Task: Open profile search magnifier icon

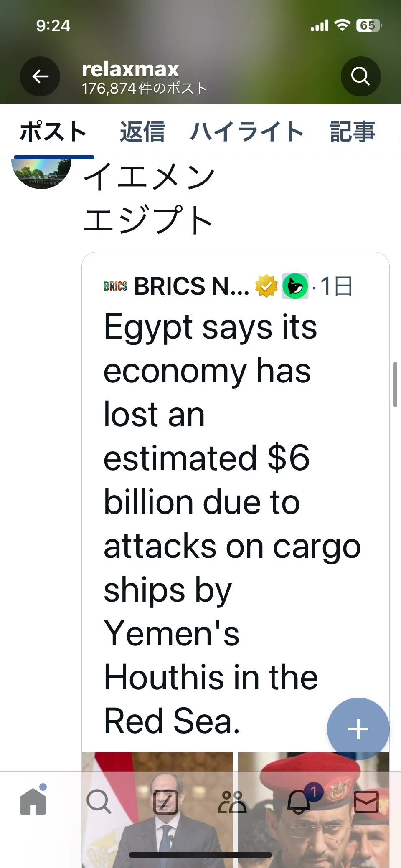Action: coord(360,76)
